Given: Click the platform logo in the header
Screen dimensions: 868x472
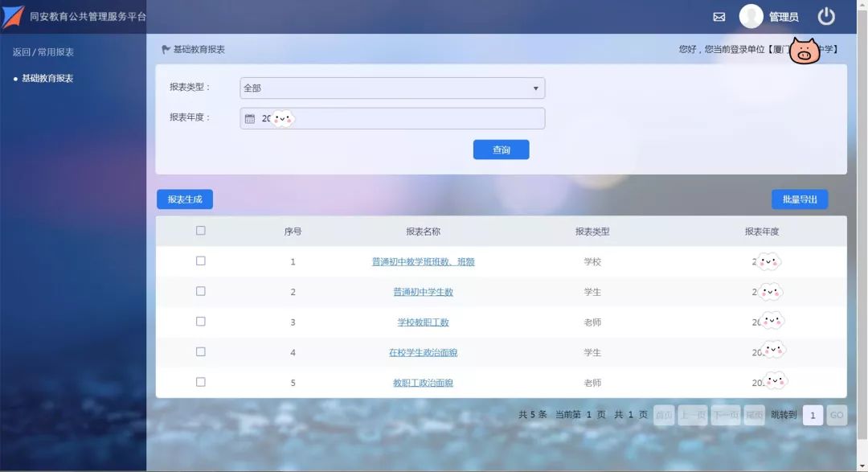Looking at the screenshot, I should pyautogui.click(x=13, y=17).
